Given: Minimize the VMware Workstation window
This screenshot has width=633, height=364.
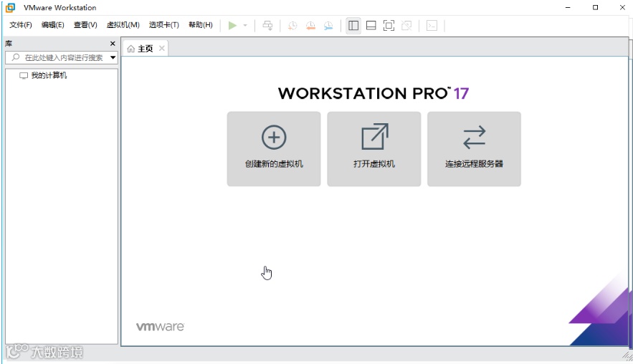Looking at the screenshot, I should (568, 8).
